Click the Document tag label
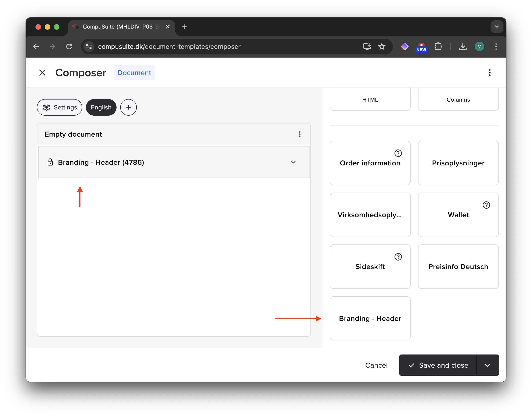The image size is (532, 416). click(x=134, y=73)
